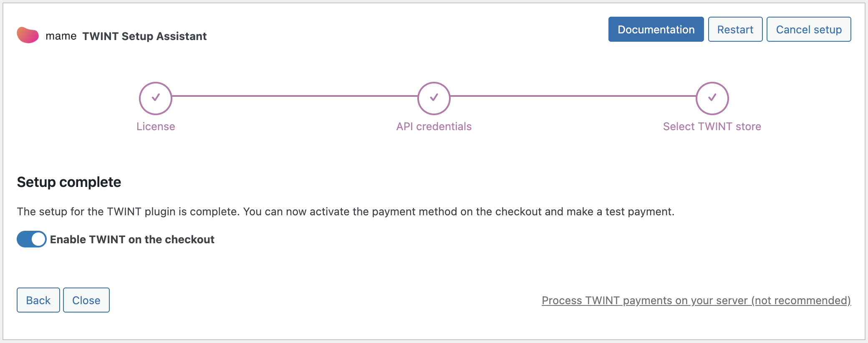Click the 'TWINT Setup Assistant' title
The width and height of the screenshot is (868, 343).
coord(144,36)
